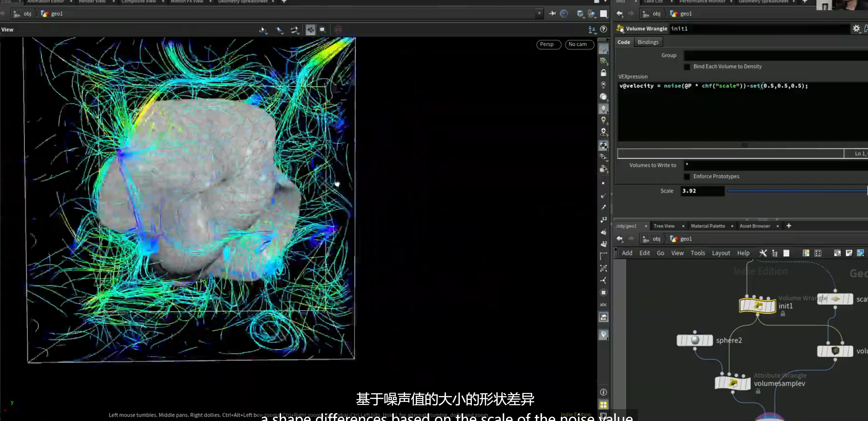Viewport: 868px width, 421px height.
Task: Click the network editor wrench tools icon
Action: (x=763, y=253)
